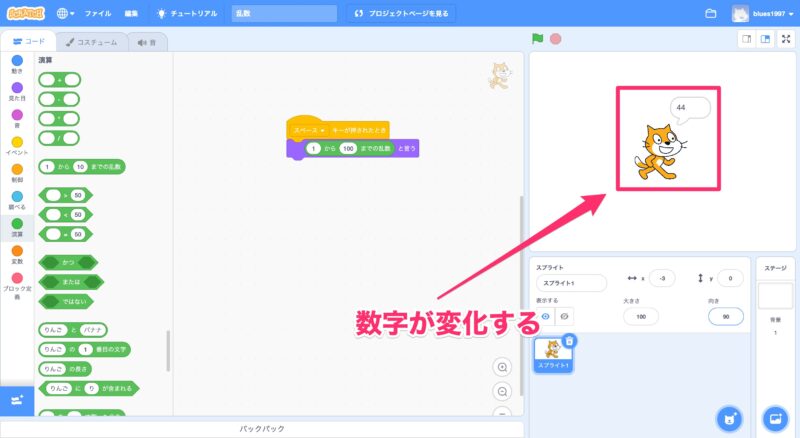Open the add extension button
The height and width of the screenshot is (438, 800).
[16, 400]
